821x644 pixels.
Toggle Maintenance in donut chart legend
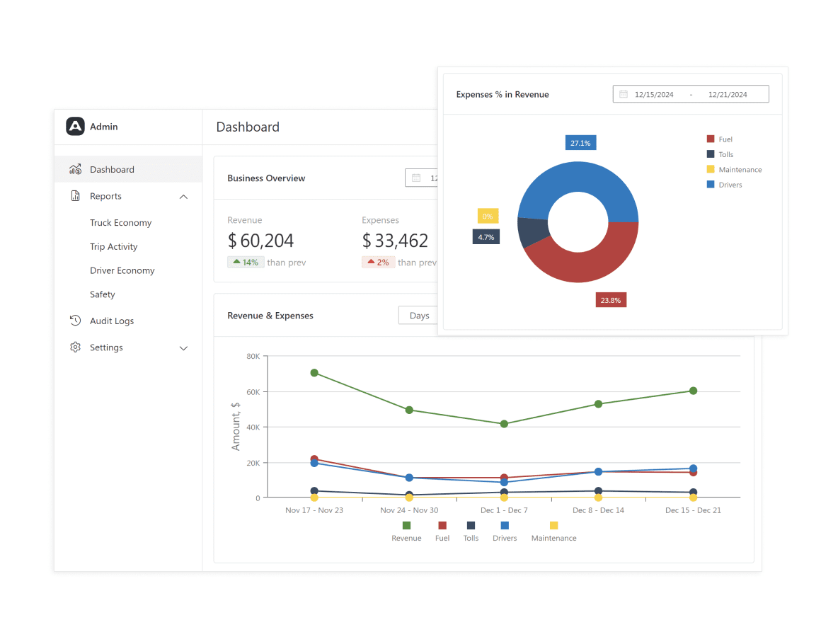[734, 170]
